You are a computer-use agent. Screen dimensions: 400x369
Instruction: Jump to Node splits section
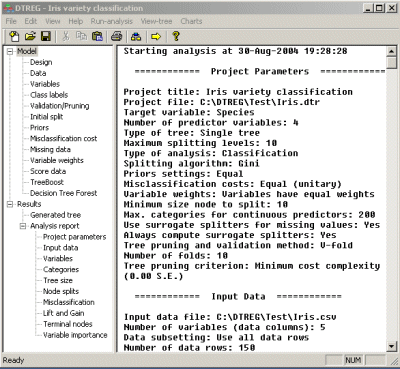point(61,291)
